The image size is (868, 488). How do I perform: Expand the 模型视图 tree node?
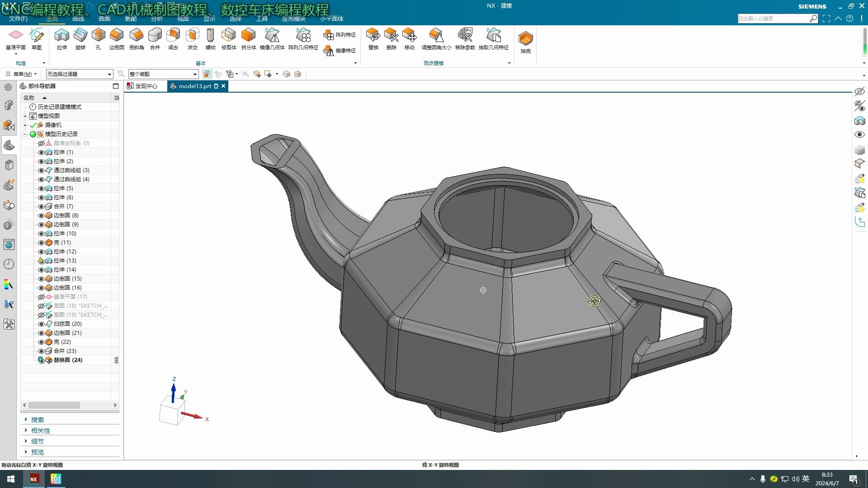click(25, 116)
